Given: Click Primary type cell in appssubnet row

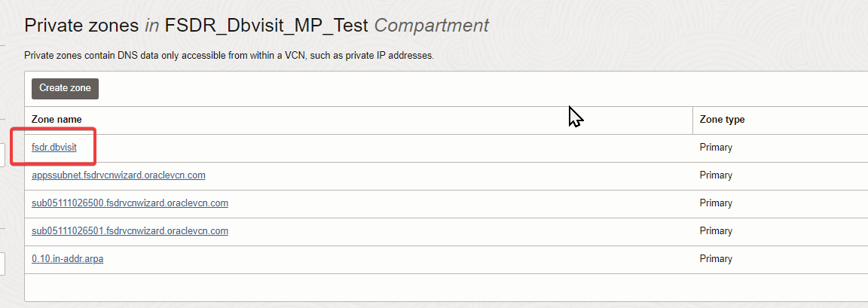Looking at the screenshot, I should [x=716, y=175].
